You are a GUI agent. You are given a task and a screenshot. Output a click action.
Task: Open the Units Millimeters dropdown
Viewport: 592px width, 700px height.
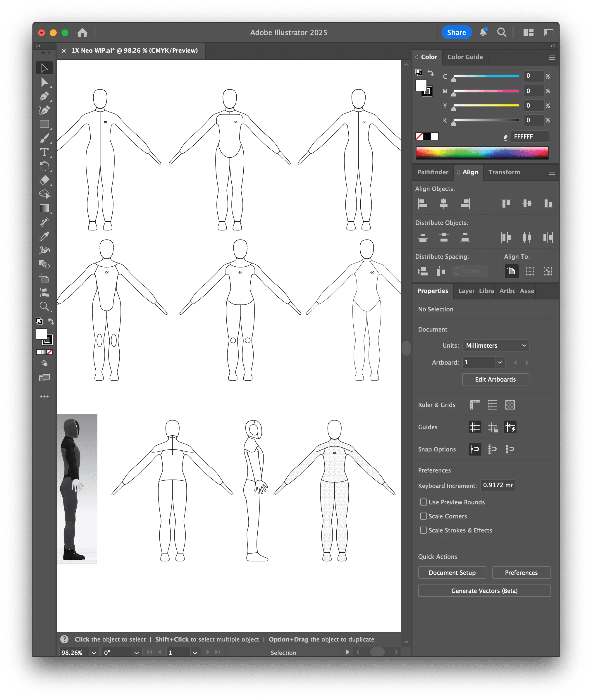point(495,346)
